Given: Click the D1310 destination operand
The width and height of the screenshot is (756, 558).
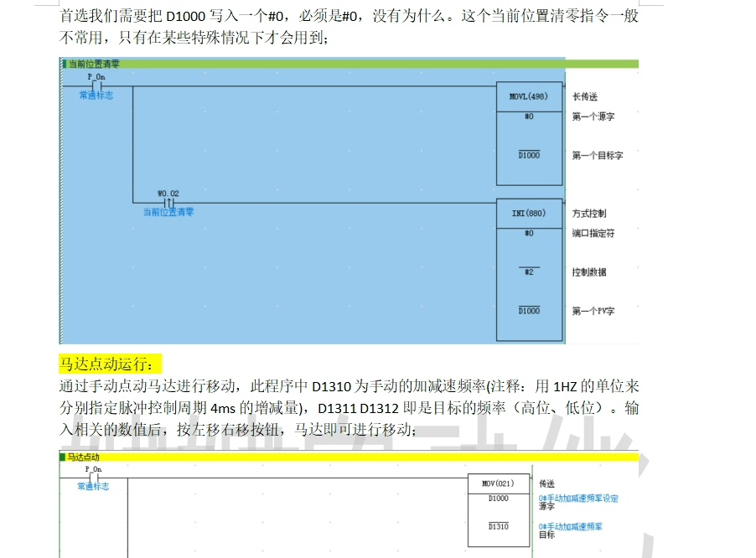Looking at the screenshot, I should click(x=498, y=527).
